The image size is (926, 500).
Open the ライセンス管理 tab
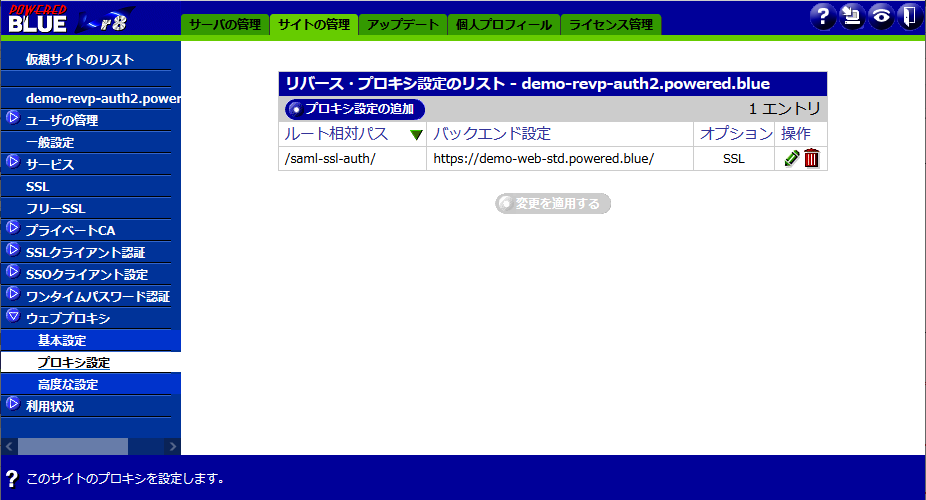click(611, 25)
